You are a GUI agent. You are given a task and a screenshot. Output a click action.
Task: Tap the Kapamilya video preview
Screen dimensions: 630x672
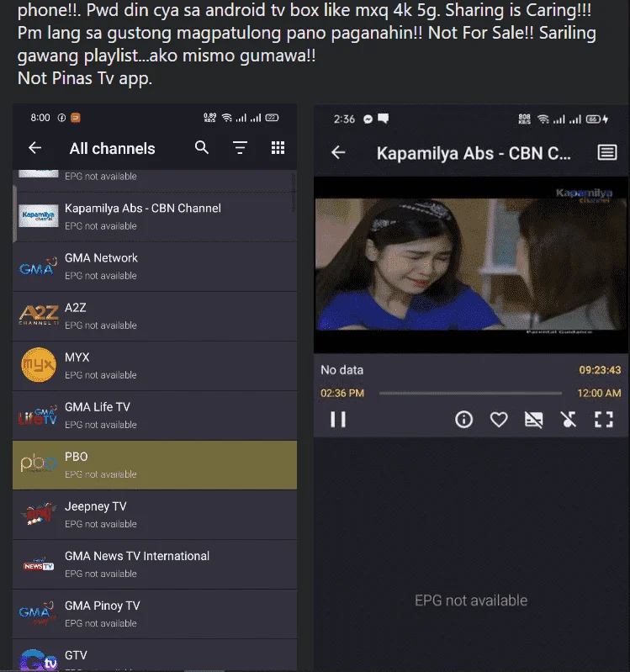(470, 264)
